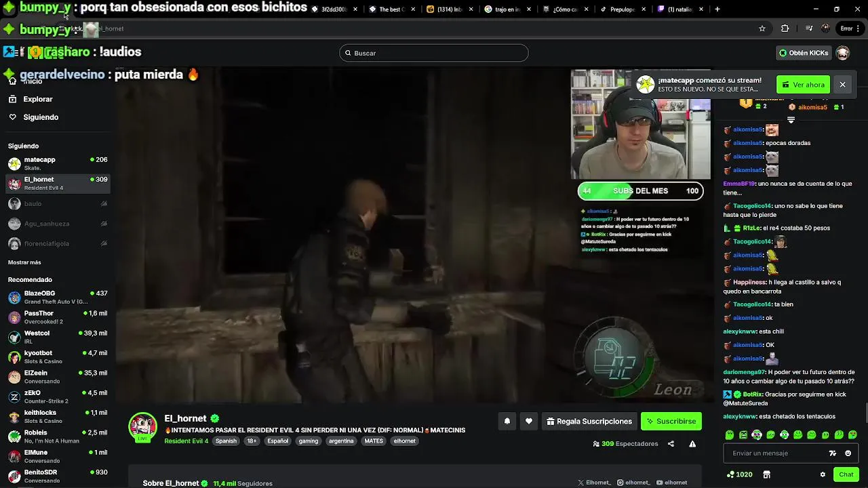
Task: Click the report warning triangle icon
Action: pos(692,444)
